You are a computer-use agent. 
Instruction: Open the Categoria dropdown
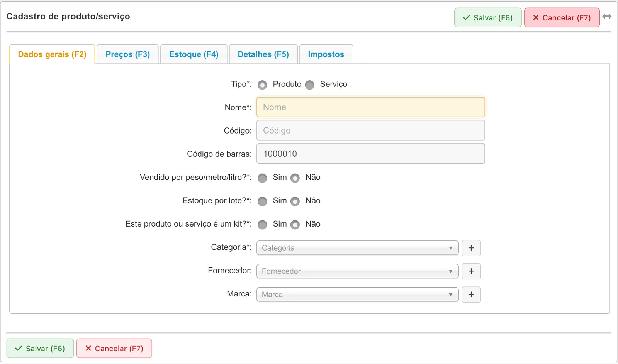(x=357, y=248)
